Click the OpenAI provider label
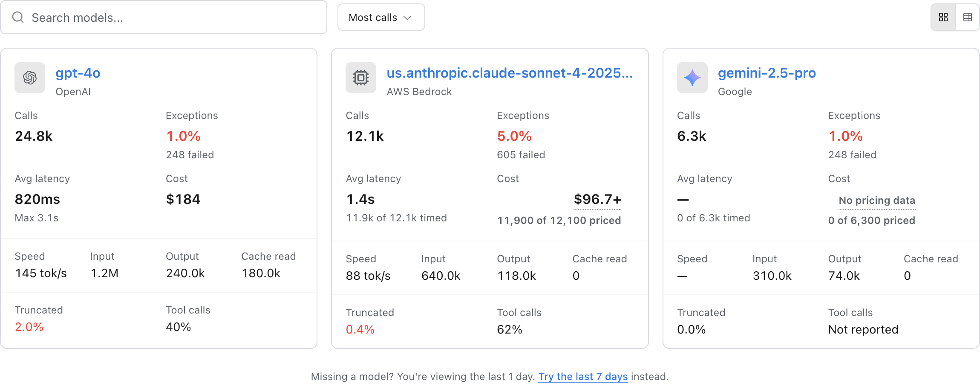This screenshot has width=980, height=389. point(73,92)
